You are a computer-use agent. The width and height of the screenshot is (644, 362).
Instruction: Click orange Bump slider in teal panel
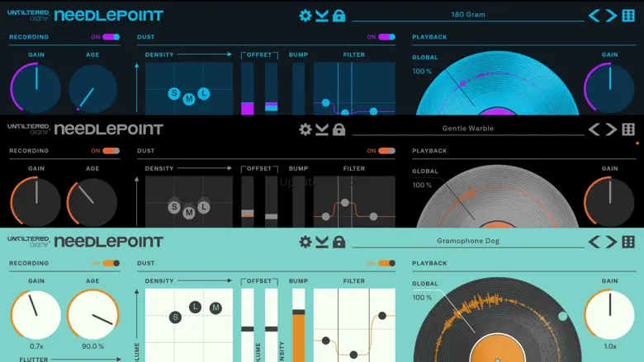click(299, 325)
